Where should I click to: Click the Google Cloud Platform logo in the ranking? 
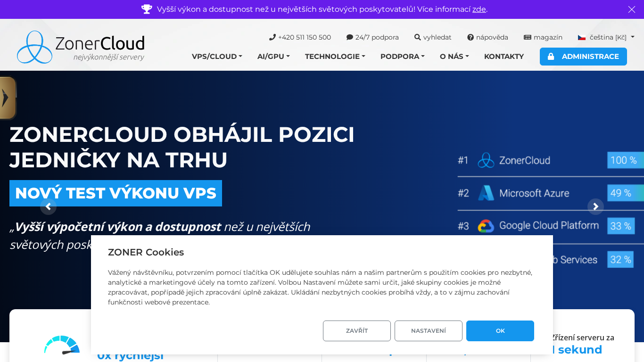coord(486,226)
